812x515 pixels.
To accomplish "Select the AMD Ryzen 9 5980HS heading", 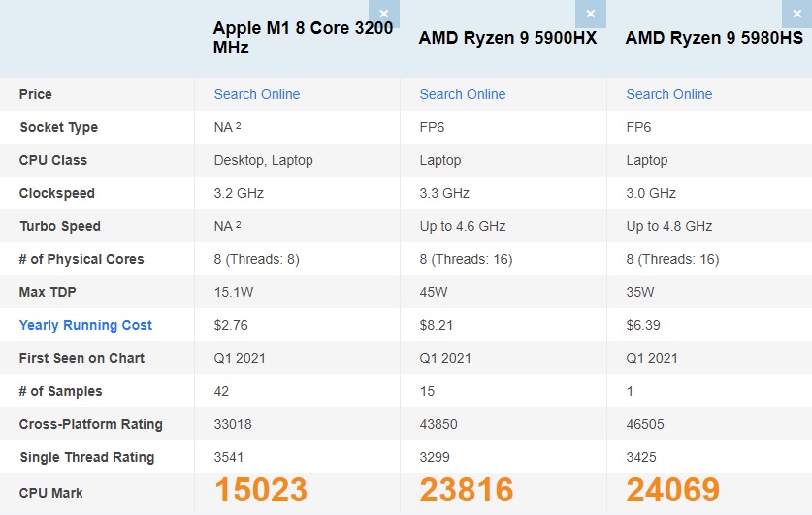I will point(714,38).
